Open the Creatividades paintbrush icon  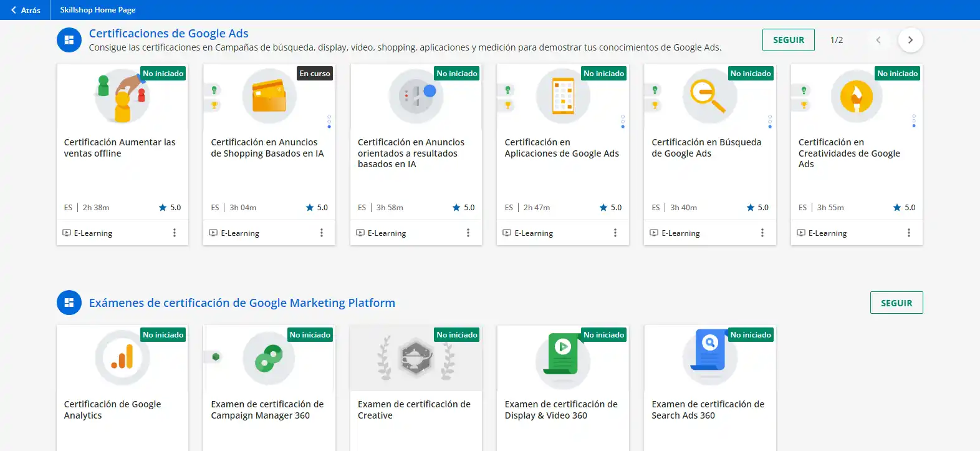point(857,96)
